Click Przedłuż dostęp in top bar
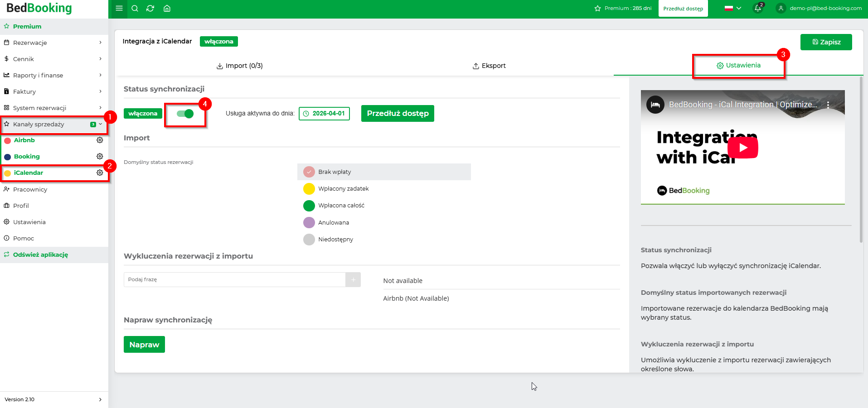 point(683,8)
